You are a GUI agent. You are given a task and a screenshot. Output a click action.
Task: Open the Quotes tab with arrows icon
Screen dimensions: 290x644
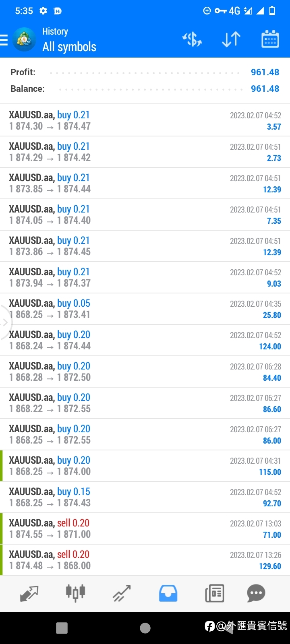pos(29,593)
